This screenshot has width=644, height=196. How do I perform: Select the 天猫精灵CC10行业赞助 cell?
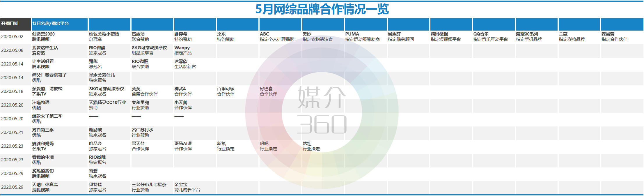click(109, 105)
